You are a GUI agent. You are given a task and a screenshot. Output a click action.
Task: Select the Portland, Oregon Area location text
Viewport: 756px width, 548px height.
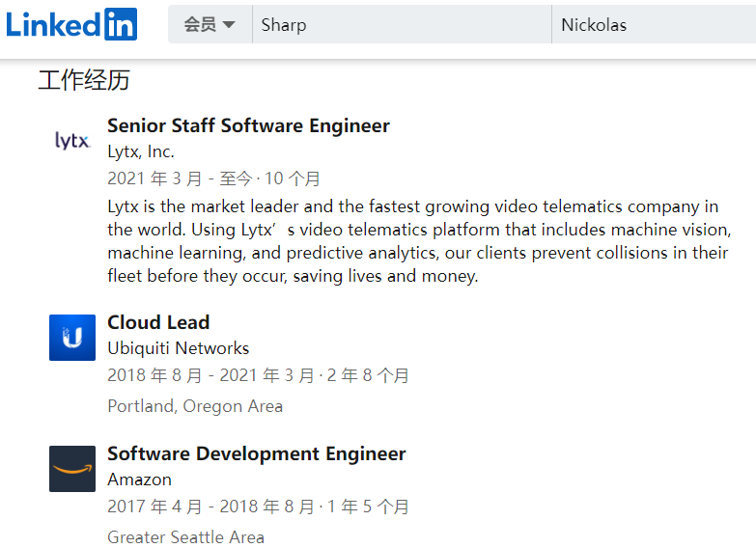[x=195, y=406]
